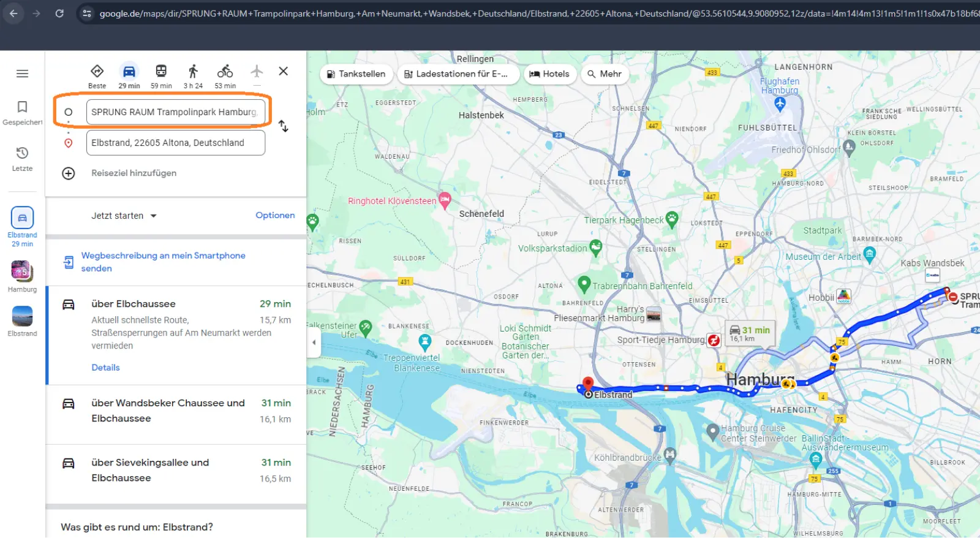
Task: Click Museum der Arbeit map pin
Action: point(869,254)
